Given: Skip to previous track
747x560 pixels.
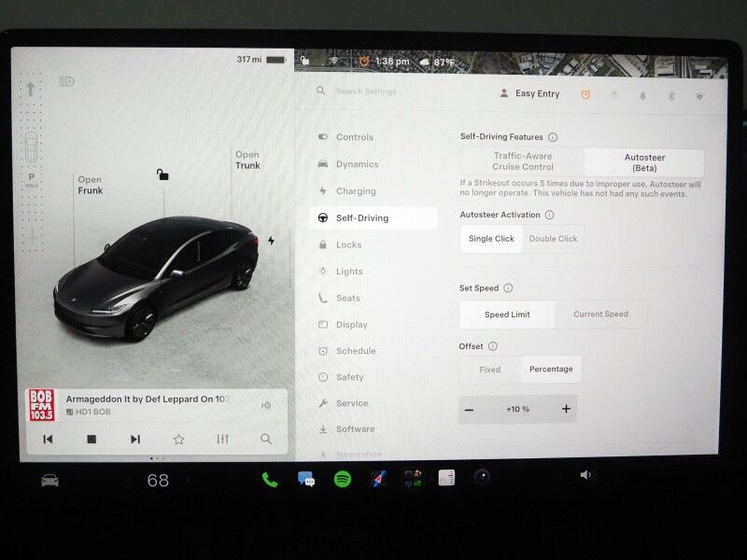Looking at the screenshot, I should click(x=48, y=439).
